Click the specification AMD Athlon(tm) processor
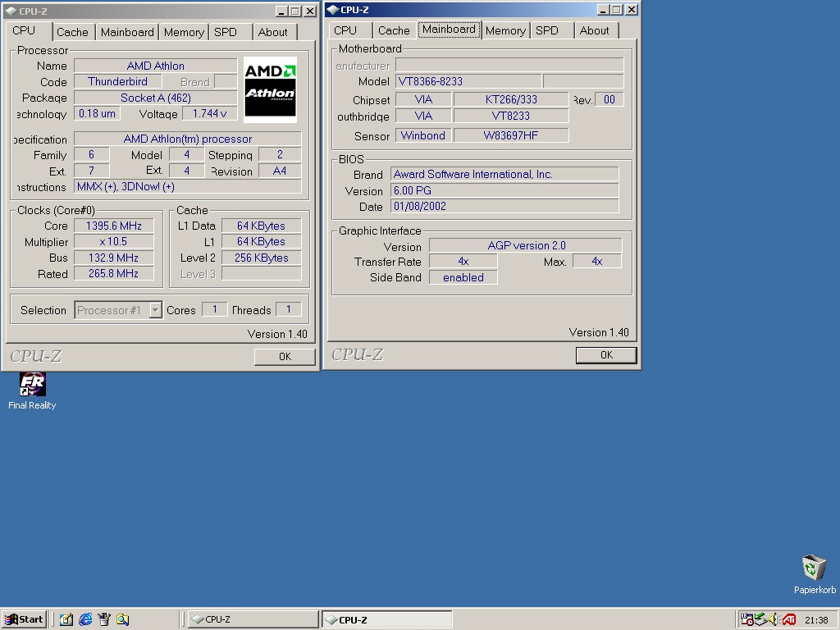The width and height of the screenshot is (840, 630). tap(188, 139)
